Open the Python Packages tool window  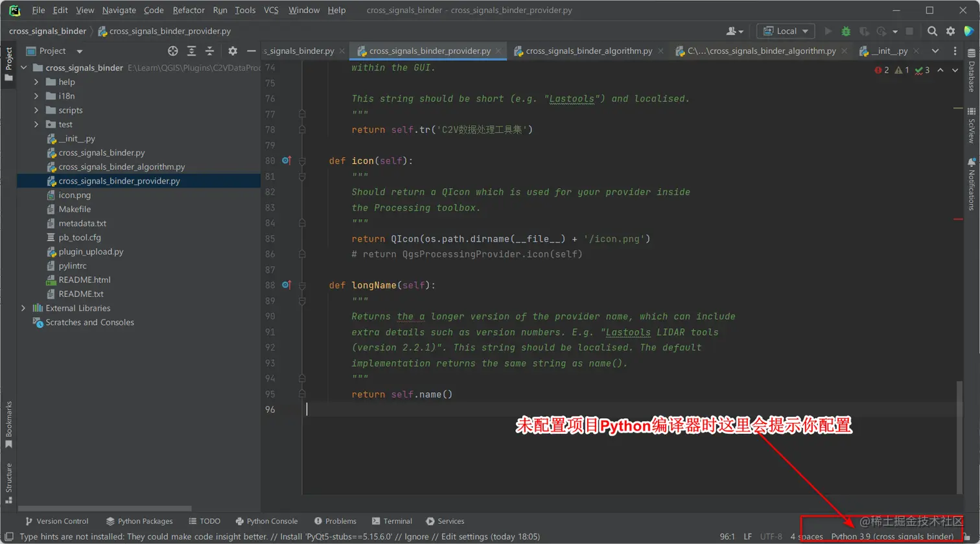pos(139,521)
